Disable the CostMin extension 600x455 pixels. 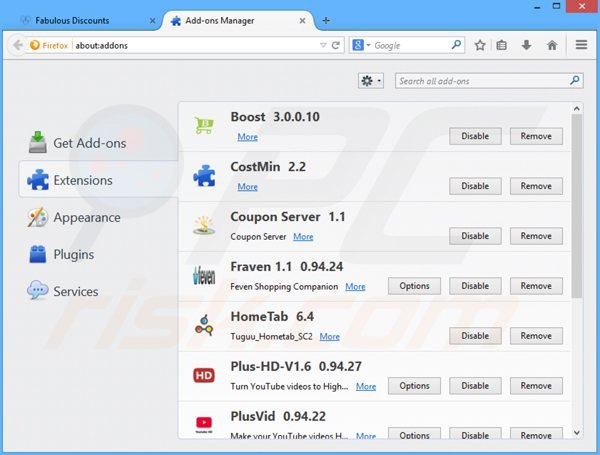point(475,186)
